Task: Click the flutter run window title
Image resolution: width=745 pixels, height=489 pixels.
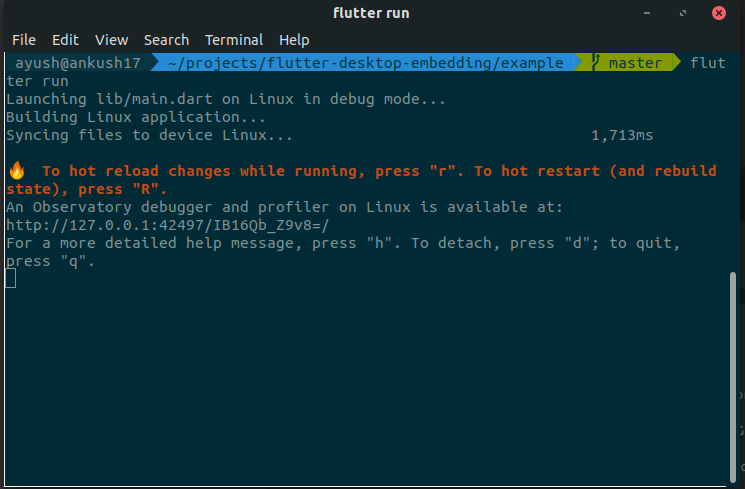Action: point(371,13)
